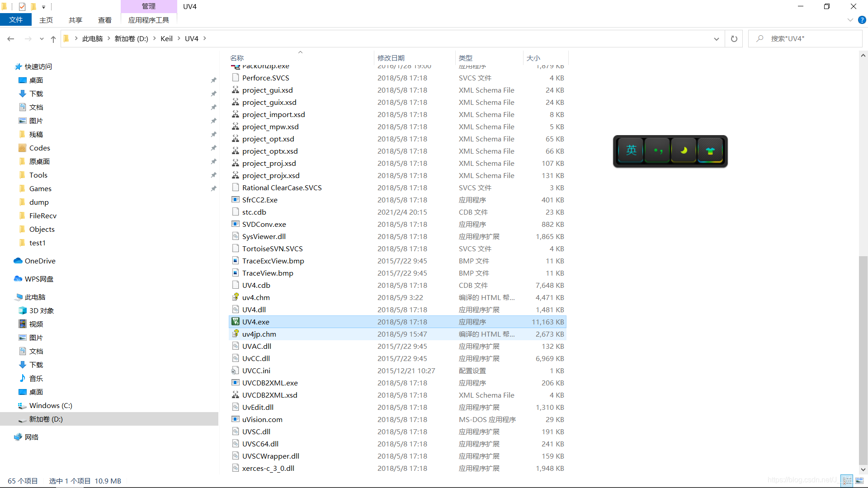Click the properties checkmark quick access icon
The image size is (868, 488).
(x=22, y=6)
